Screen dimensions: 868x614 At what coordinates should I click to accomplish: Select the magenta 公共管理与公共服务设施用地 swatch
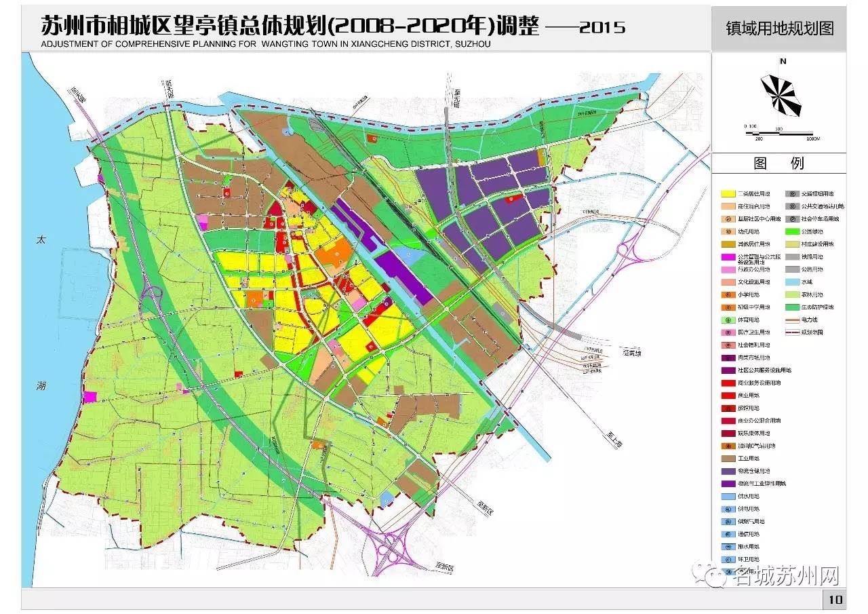[x=727, y=256]
